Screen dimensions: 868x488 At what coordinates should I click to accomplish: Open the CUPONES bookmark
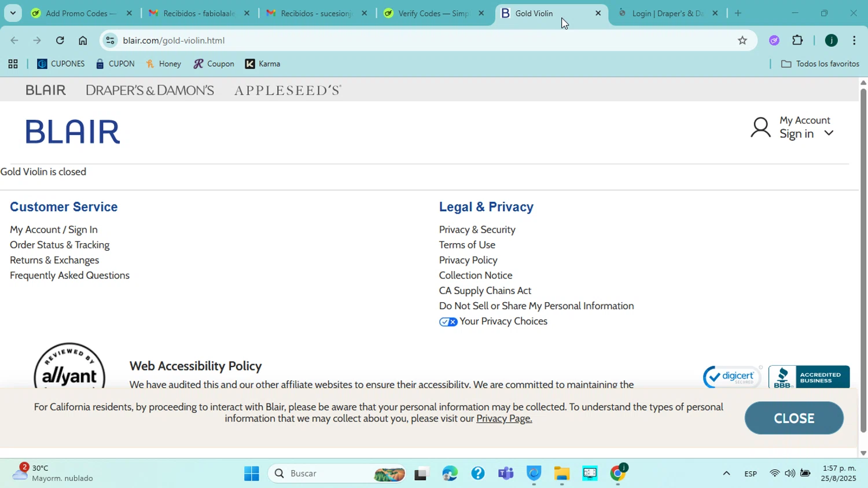pyautogui.click(x=61, y=64)
